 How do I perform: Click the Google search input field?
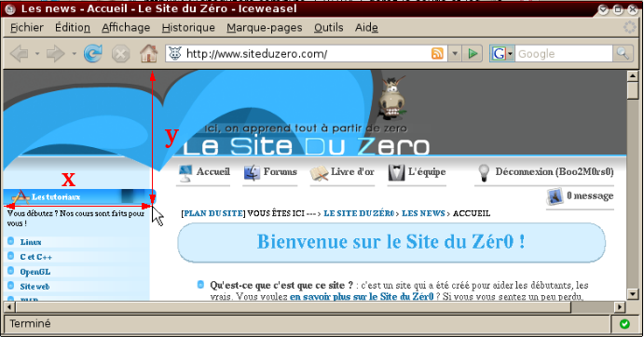[x=564, y=54]
